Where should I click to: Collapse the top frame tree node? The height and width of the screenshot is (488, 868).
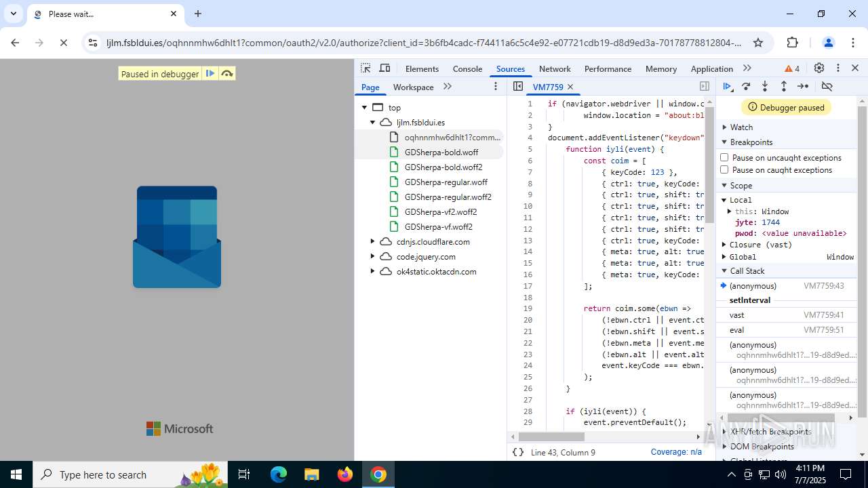(364, 107)
